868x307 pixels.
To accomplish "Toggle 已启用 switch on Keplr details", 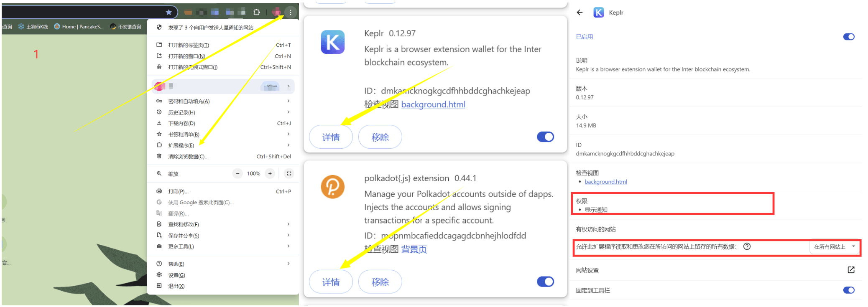I will click(x=849, y=37).
